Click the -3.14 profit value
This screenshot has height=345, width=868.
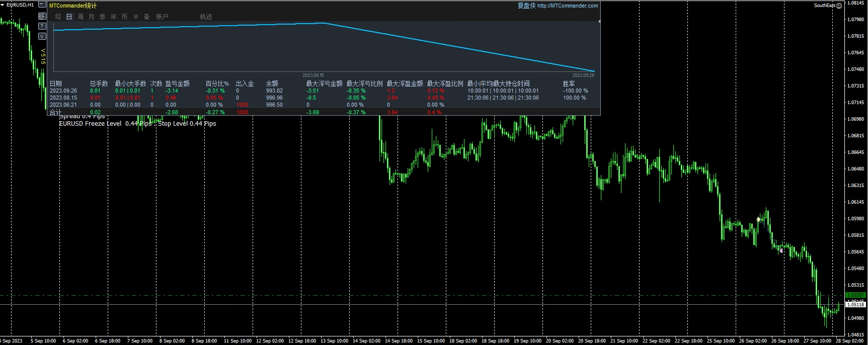coord(172,91)
